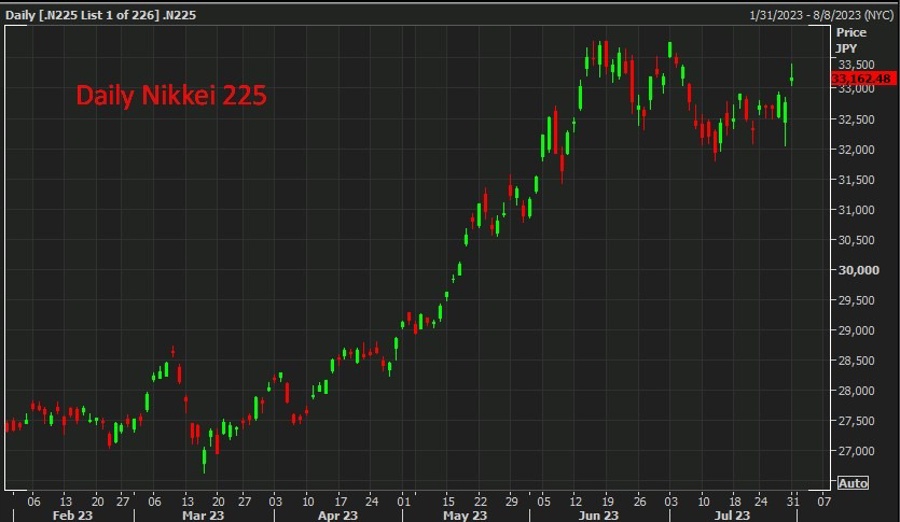Screen dimensions: 900x522
Task: Click the 32,500 price axis label
Action: (856, 119)
